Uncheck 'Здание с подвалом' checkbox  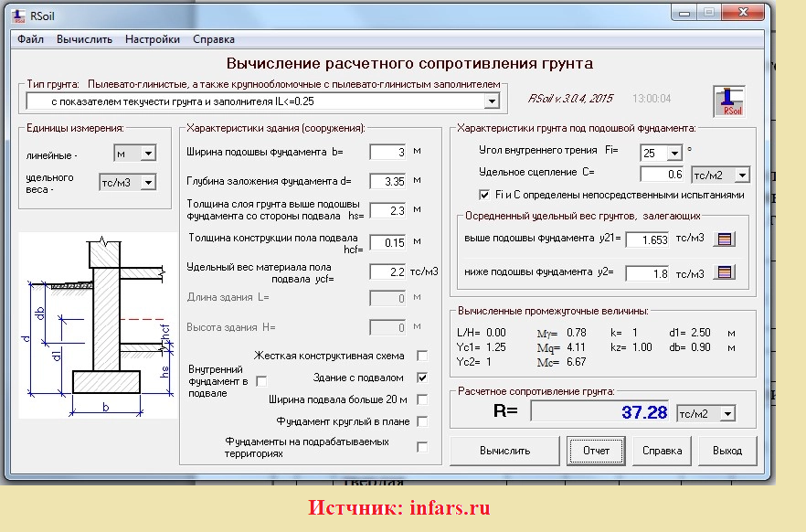[422, 378]
